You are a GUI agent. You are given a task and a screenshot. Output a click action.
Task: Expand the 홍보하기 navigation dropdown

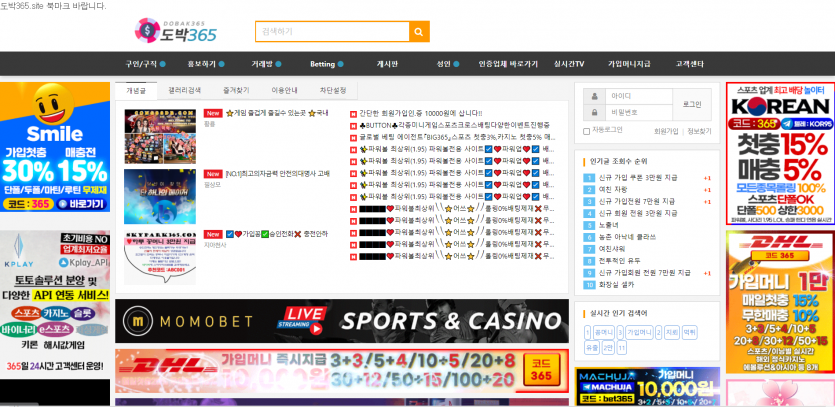205,64
